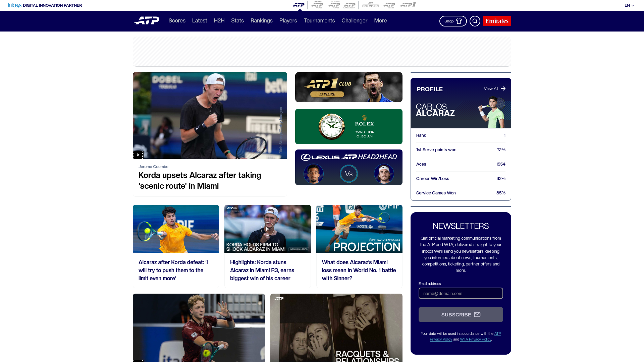Click the Lexus ATP Head2Head banner title
644x362 pixels.
click(x=349, y=157)
